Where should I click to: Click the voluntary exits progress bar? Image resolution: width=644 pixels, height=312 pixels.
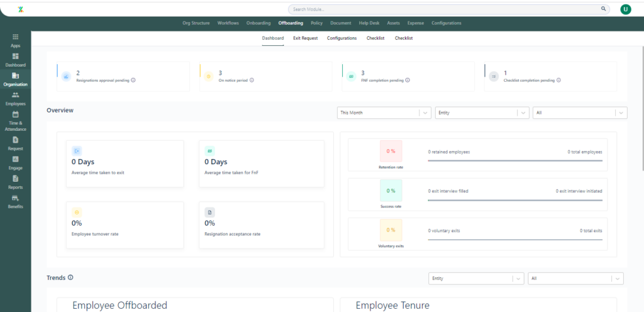pyautogui.click(x=515, y=239)
